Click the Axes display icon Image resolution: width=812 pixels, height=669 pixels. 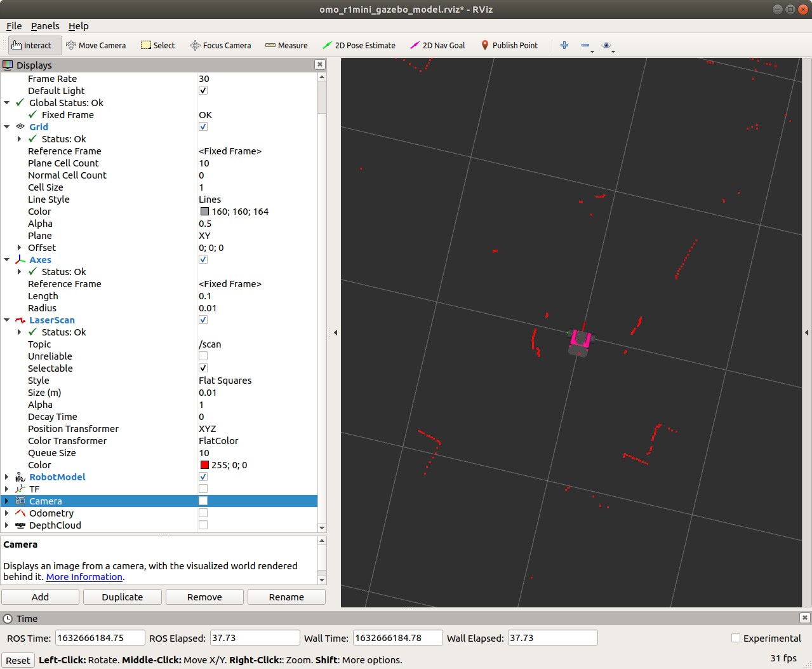20,259
